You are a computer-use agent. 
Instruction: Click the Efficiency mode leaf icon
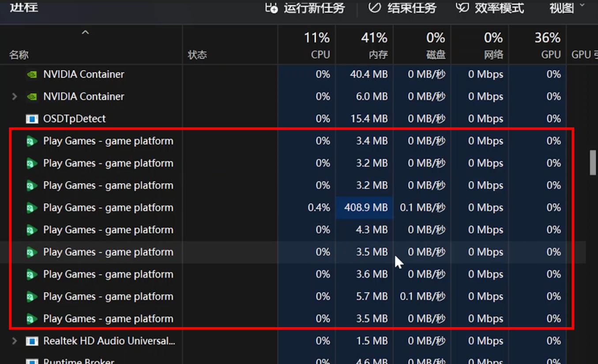click(462, 8)
